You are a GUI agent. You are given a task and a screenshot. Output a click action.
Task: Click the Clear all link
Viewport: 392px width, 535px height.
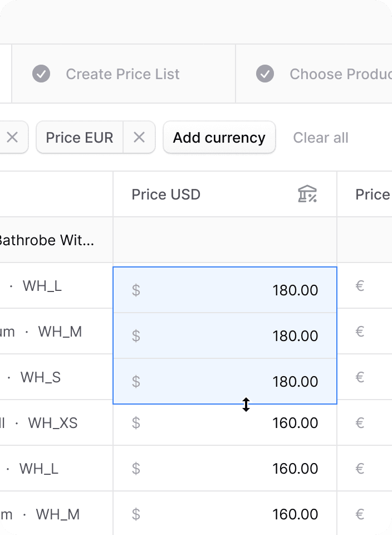coord(320,138)
